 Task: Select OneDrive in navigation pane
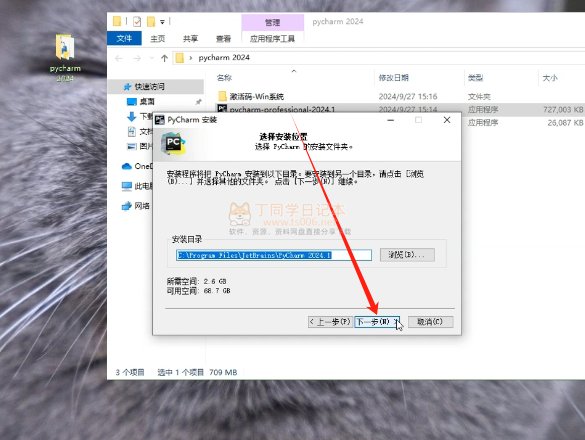coord(137,166)
